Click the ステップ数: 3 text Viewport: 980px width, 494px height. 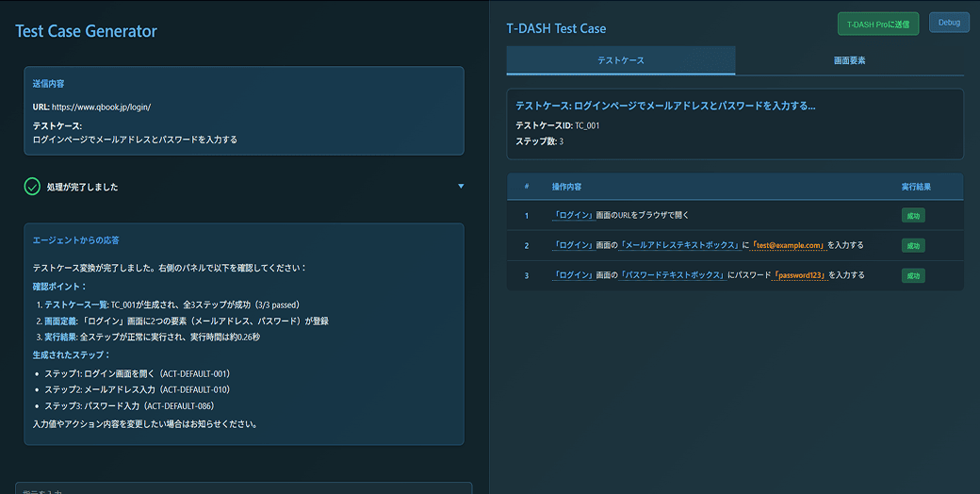coord(539,141)
